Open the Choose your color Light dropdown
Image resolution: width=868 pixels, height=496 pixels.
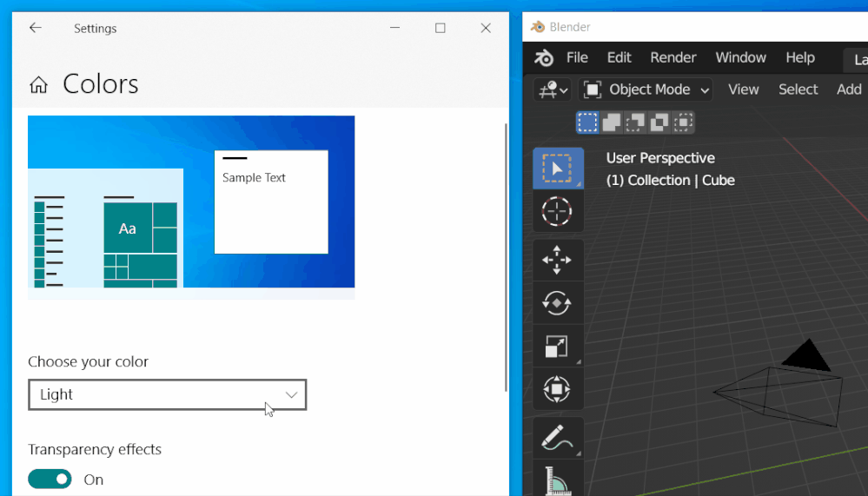pyautogui.click(x=167, y=394)
